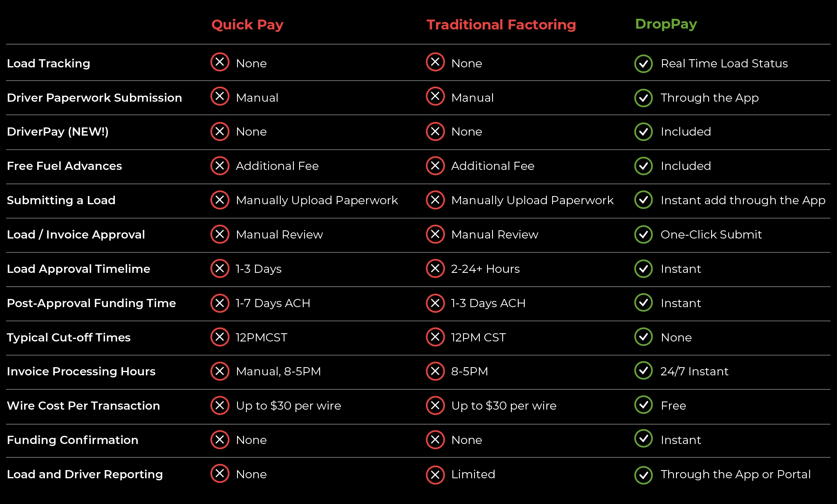Screen dimensions: 837x504
Task: Click green checkmark beside Real Time Load Status
Action: [x=643, y=64]
